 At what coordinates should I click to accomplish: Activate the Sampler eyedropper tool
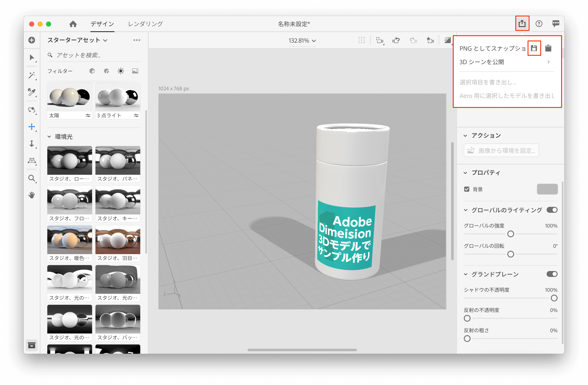(x=32, y=92)
